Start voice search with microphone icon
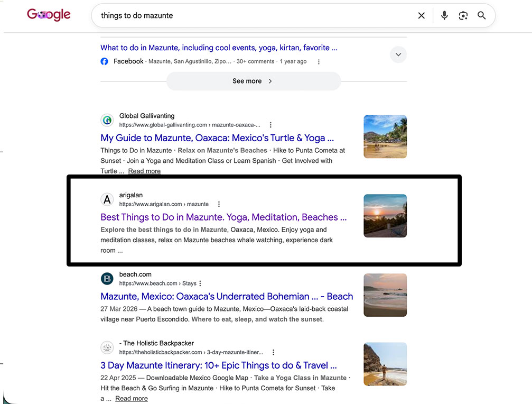The width and height of the screenshot is (532, 404). point(444,15)
